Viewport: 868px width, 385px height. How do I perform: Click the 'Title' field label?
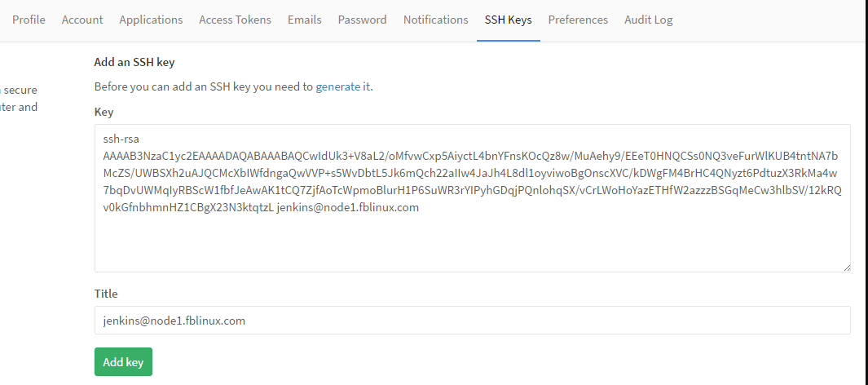pos(106,294)
